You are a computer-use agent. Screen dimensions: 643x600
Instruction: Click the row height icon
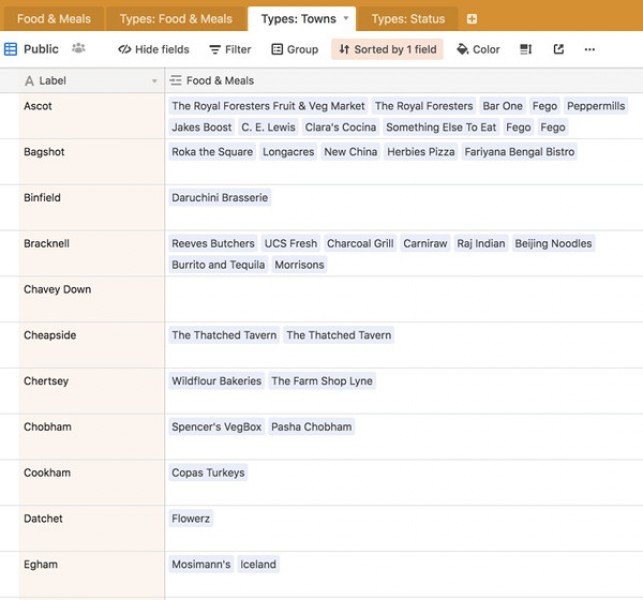pyautogui.click(x=526, y=49)
